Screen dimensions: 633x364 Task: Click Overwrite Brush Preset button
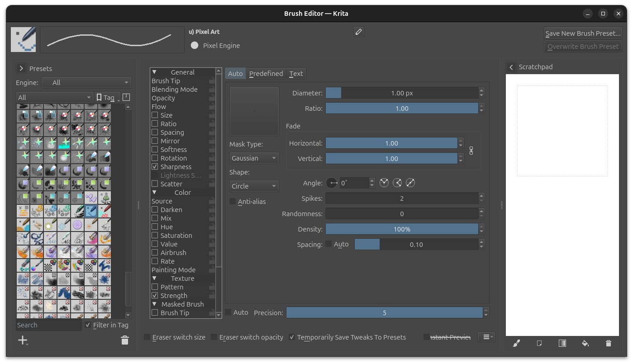click(x=583, y=47)
